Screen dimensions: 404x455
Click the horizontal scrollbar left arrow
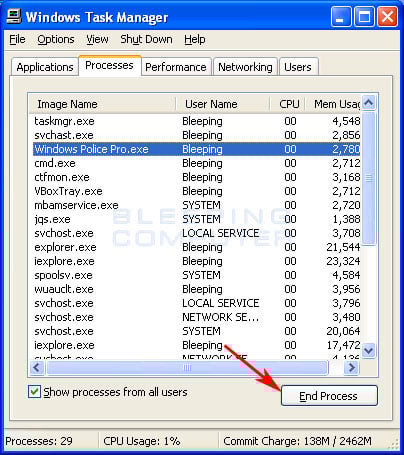point(37,368)
